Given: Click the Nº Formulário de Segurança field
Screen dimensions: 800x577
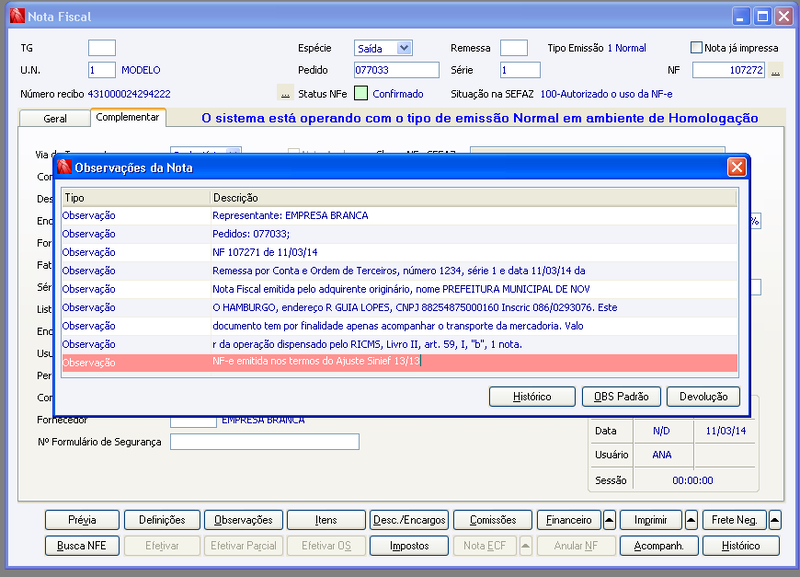Looking at the screenshot, I should (265, 442).
